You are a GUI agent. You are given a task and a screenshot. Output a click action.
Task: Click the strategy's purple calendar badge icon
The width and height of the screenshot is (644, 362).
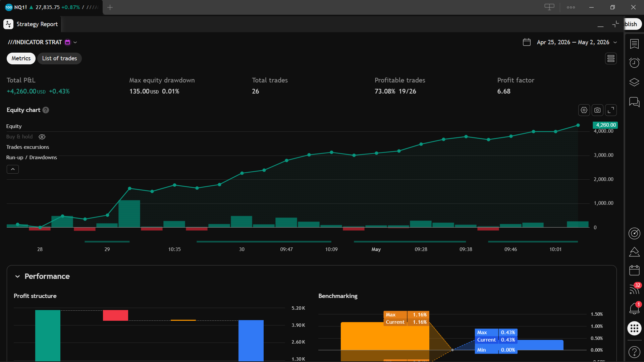click(67, 42)
